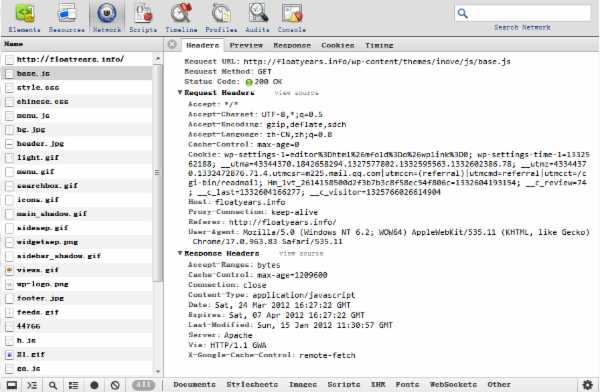Select the main_shadow.gif request
Screen dimensions: 600x392
tap(77, 214)
